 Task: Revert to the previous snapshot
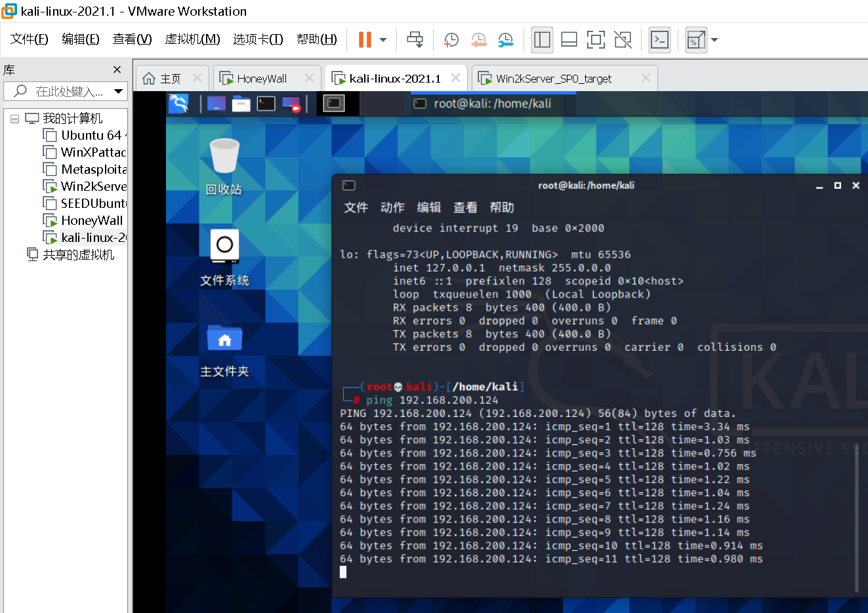[x=478, y=40]
